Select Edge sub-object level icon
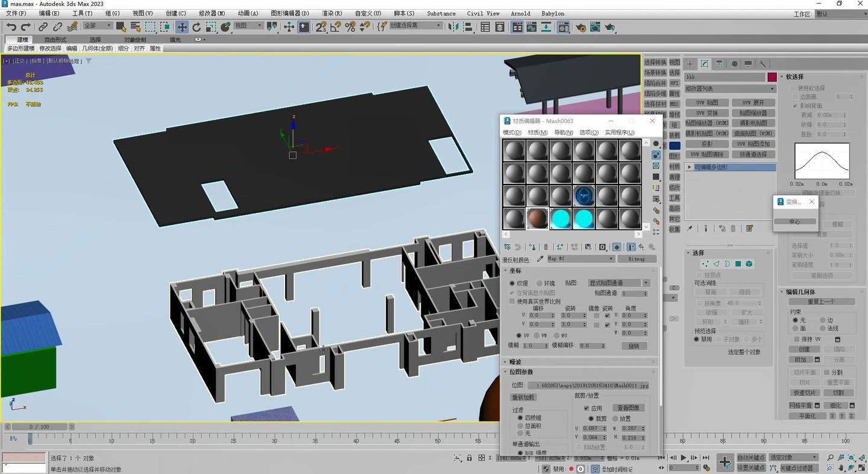The height and width of the screenshot is (474, 868). 716,264
